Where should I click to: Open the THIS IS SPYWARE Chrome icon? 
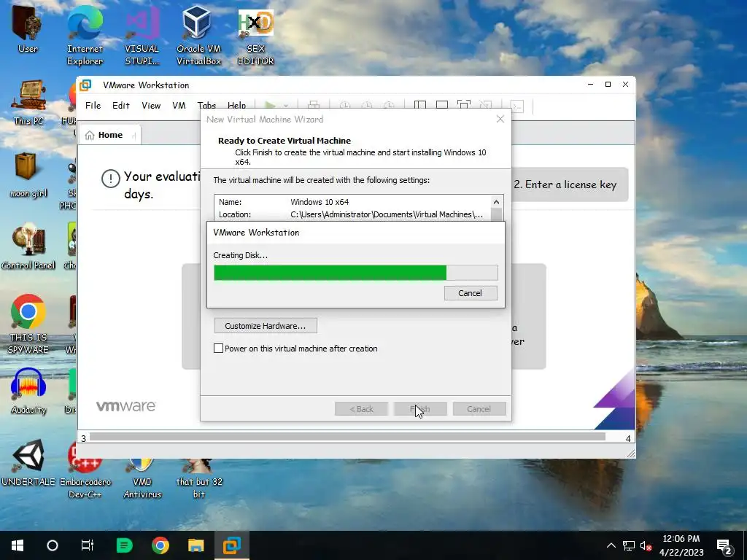click(x=28, y=324)
